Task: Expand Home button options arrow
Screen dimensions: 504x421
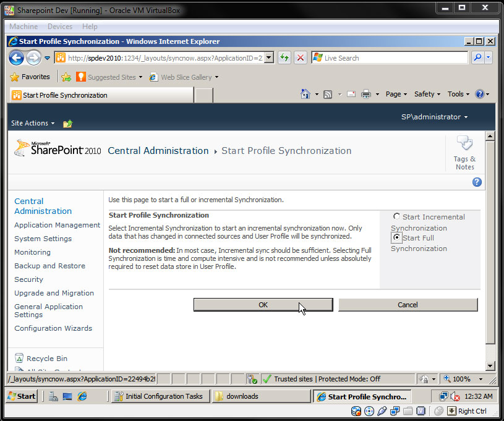Action: click(317, 94)
